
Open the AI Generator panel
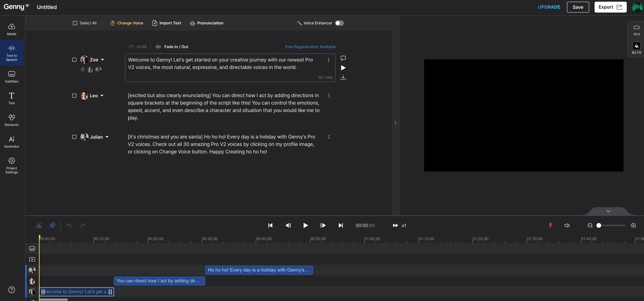12,142
